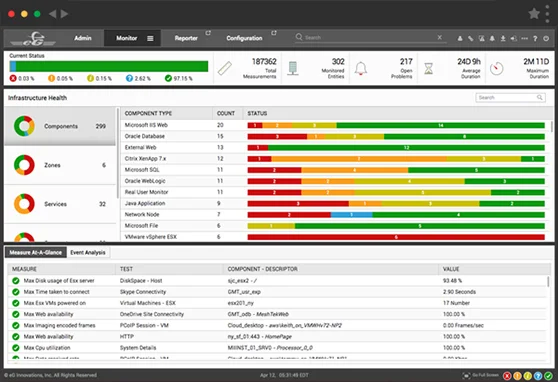Click 'Skype Connectivity' test entry
This screenshot has width=558, height=382.
coord(143,292)
